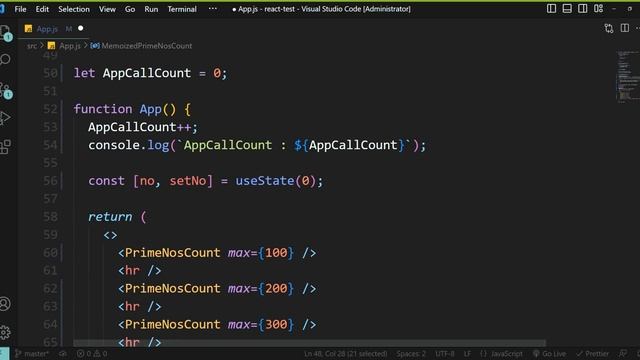The height and width of the screenshot is (360, 640).
Task: Toggle the bottom panel layout icon
Action: tap(567, 9)
